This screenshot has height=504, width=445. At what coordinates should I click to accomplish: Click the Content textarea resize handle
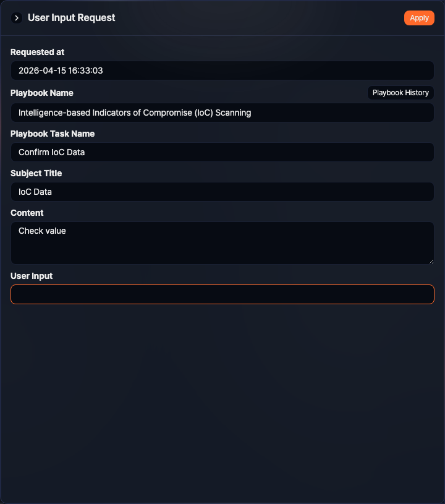point(431,262)
